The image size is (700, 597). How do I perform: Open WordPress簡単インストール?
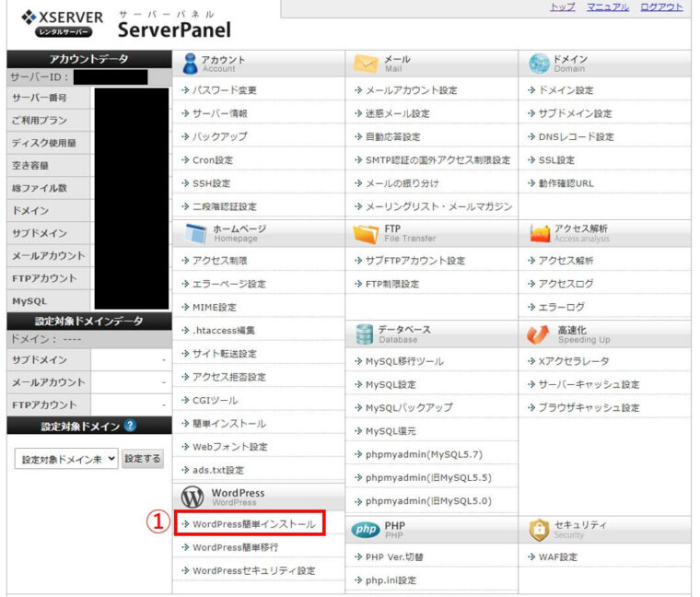coord(254,524)
